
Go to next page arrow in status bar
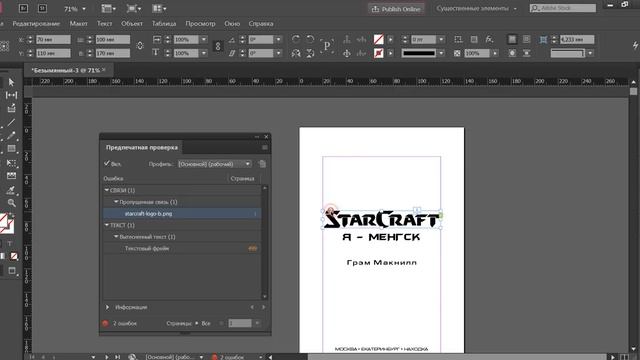tap(107, 357)
